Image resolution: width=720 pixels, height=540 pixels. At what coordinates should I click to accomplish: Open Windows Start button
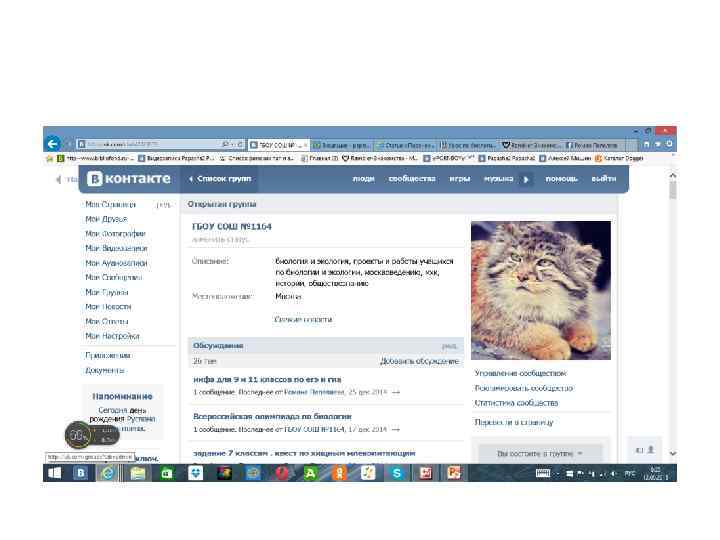click(55, 473)
